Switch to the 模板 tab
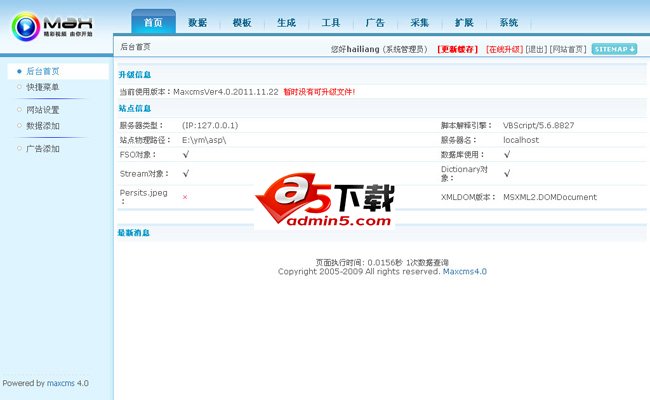Image resolution: width=650 pixels, height=400 pixels. [242, 22]
